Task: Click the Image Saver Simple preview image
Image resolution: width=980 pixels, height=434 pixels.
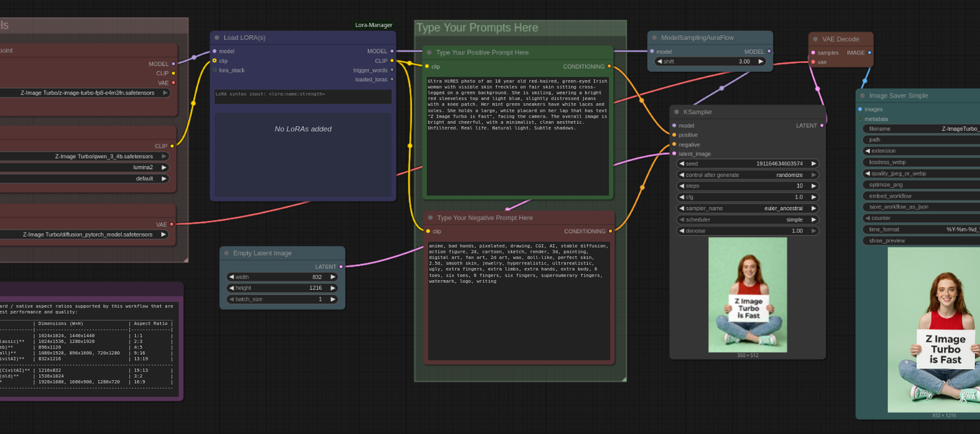Action: (934, 329)
